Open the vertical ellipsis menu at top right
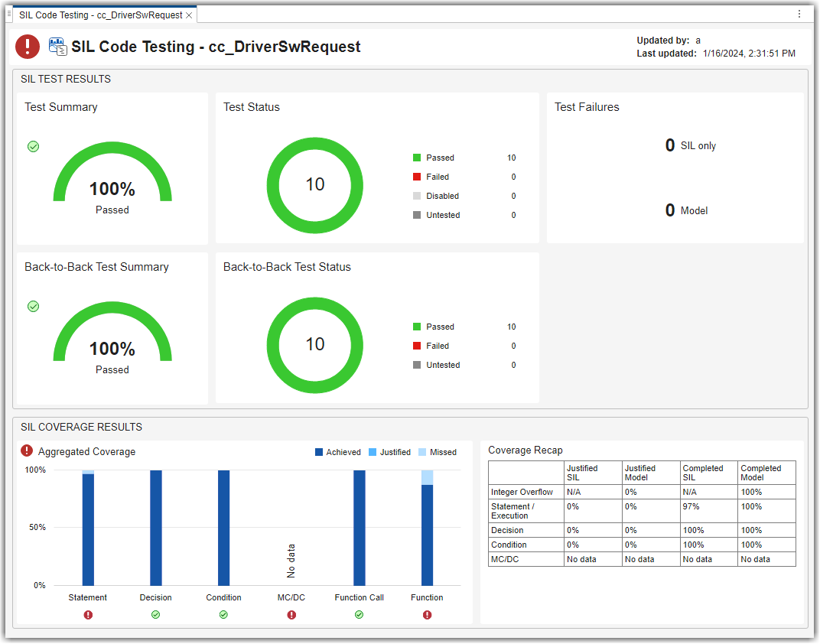 (799, 13)
